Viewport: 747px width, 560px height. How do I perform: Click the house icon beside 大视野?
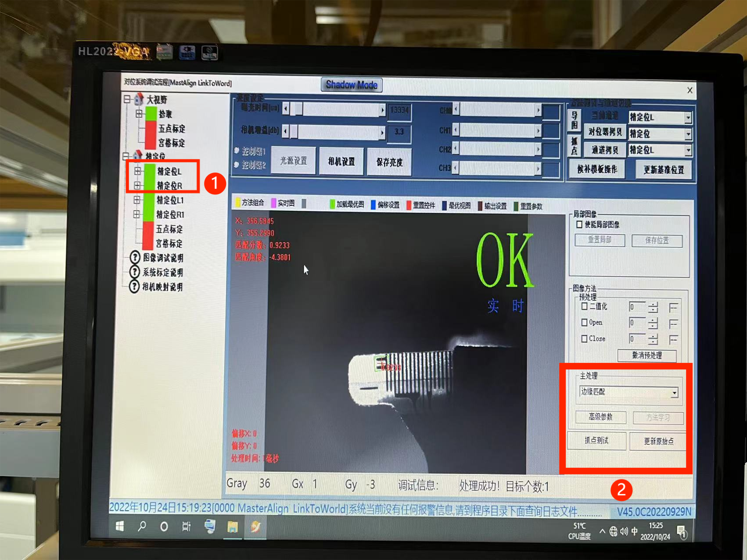coord(139,99)
